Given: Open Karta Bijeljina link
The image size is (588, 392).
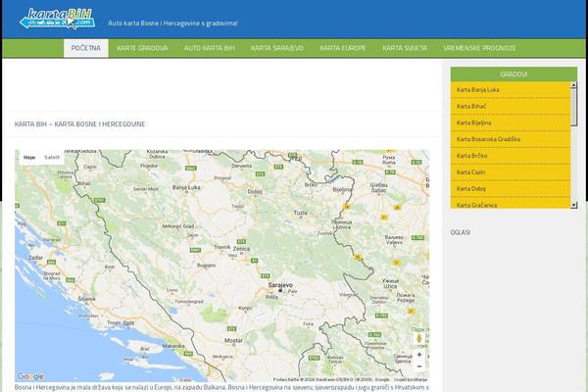Looking at the screenshot, I should pyautogui.click(x=511, y=123).
